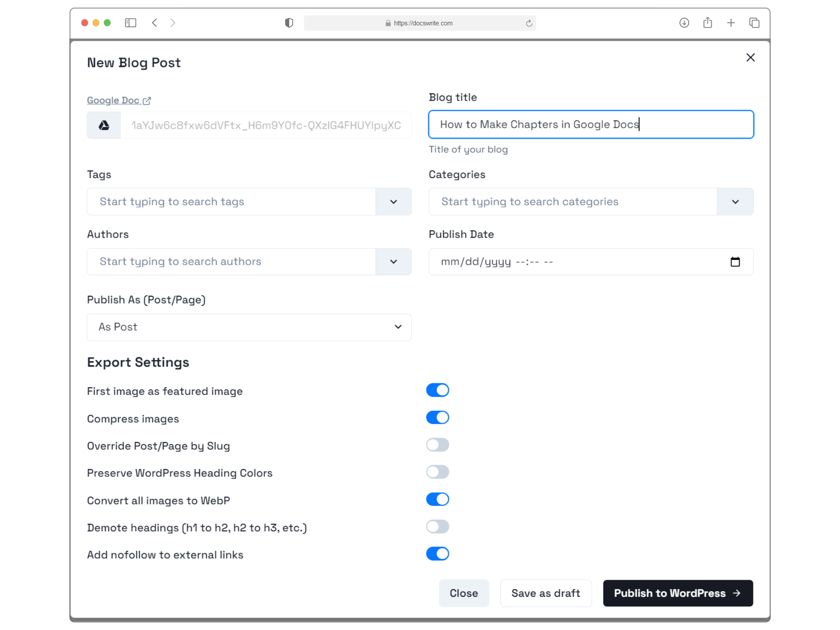Click Save as draft button

(546, 593)
